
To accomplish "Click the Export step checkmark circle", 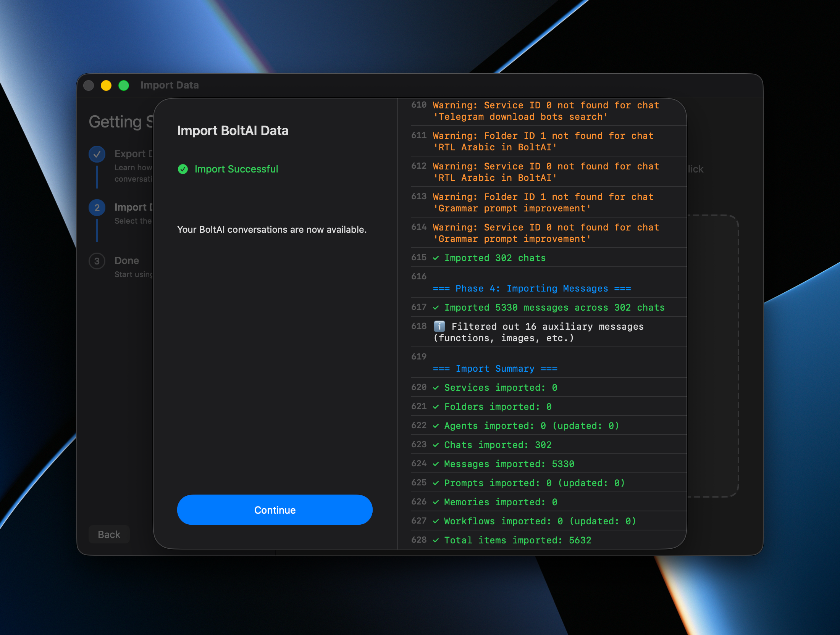I will point(97,154).
